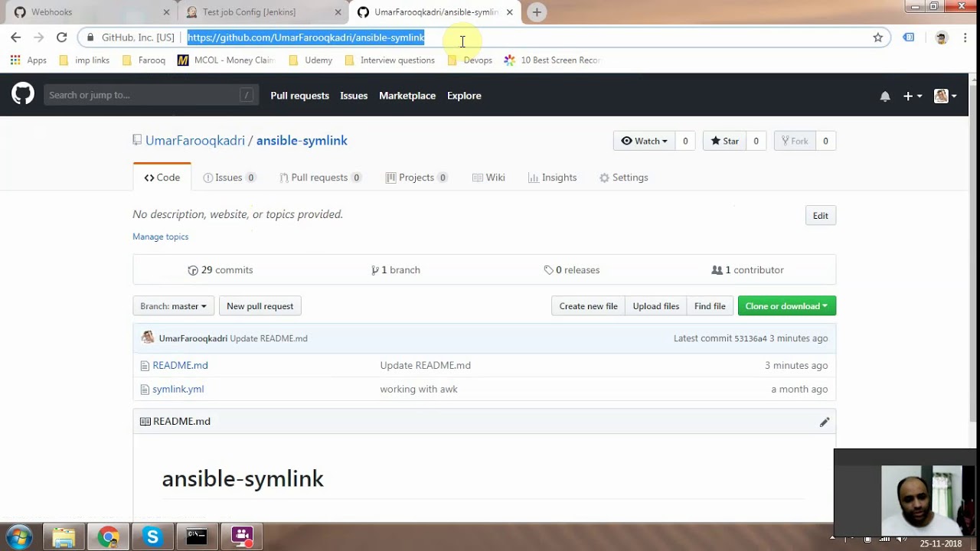The width and height of the screenshot is (980, 551).
Task: Open Pull requests in the header
Action: (299, 96)
